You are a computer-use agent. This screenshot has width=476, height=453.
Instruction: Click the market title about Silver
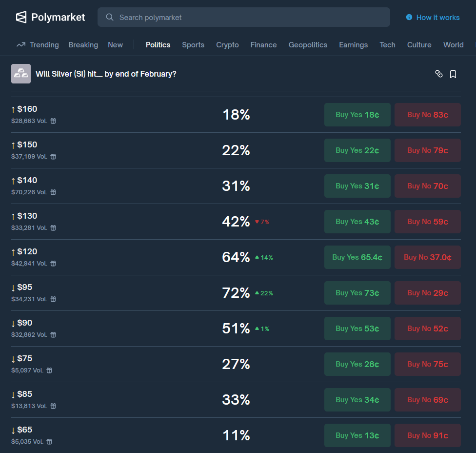[106, 74]
